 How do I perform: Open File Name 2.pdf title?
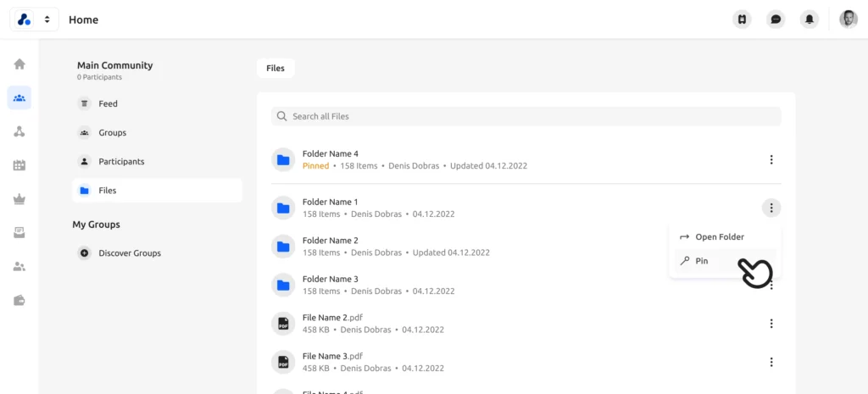[332, 318]
